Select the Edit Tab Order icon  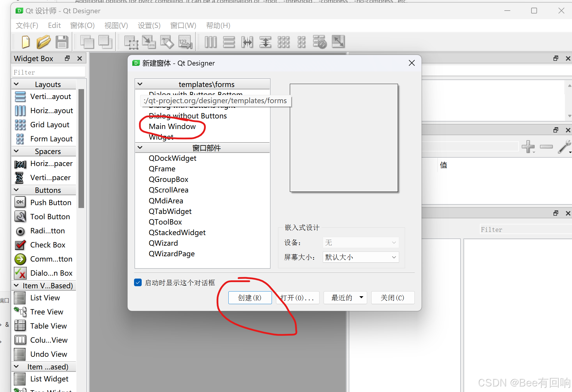(x=185, y=42)
